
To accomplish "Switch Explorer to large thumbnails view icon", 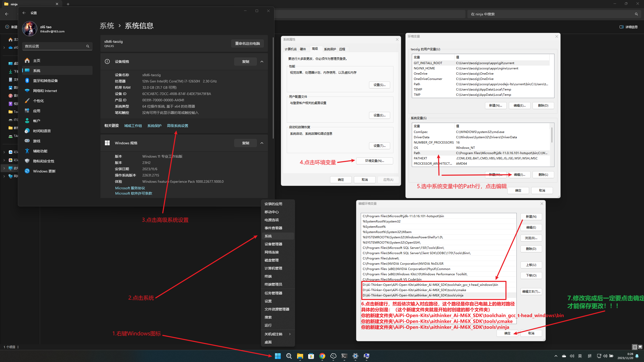I will pyautogui.click(x=640, y=347).
